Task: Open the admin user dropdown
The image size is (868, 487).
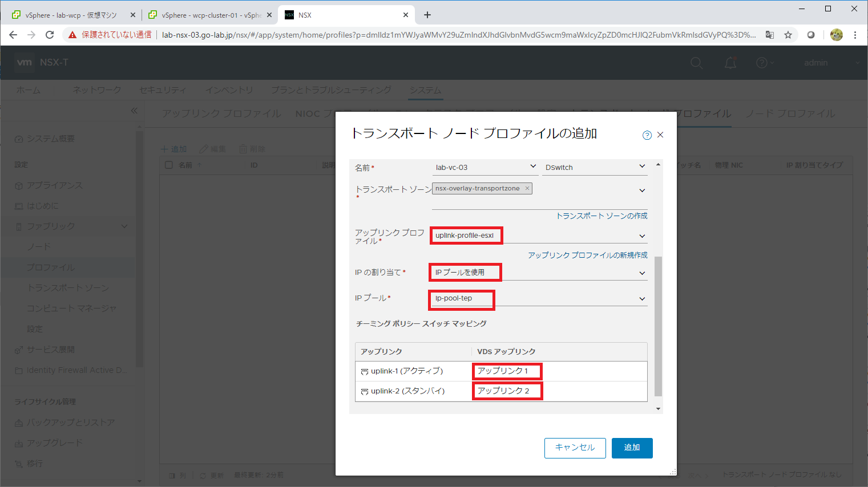Action: 831,63
